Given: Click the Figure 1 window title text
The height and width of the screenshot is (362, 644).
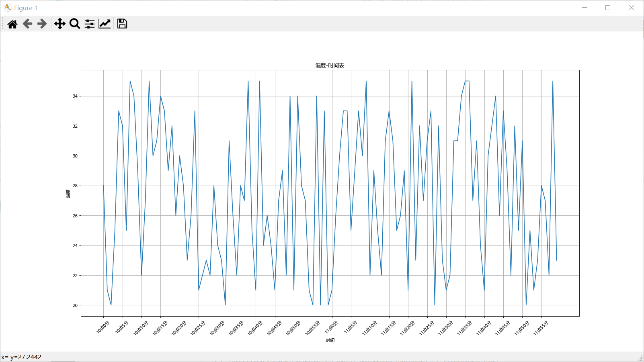Looking at the screenshot, I should click(26, 8).
